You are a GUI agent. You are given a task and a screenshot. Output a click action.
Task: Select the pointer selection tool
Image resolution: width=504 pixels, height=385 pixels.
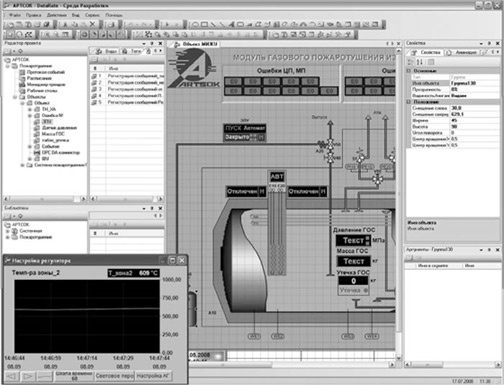(10, 34)
